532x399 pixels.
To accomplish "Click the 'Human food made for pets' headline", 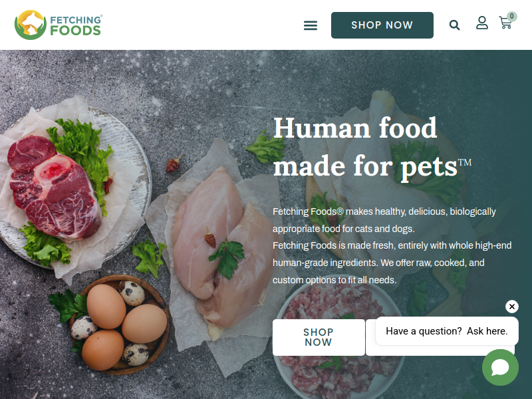I will 372,147.
